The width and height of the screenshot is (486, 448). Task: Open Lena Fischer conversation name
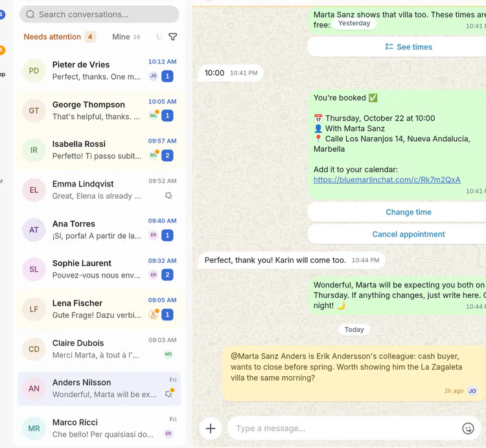pyautogui.click(x=77, y=303)
